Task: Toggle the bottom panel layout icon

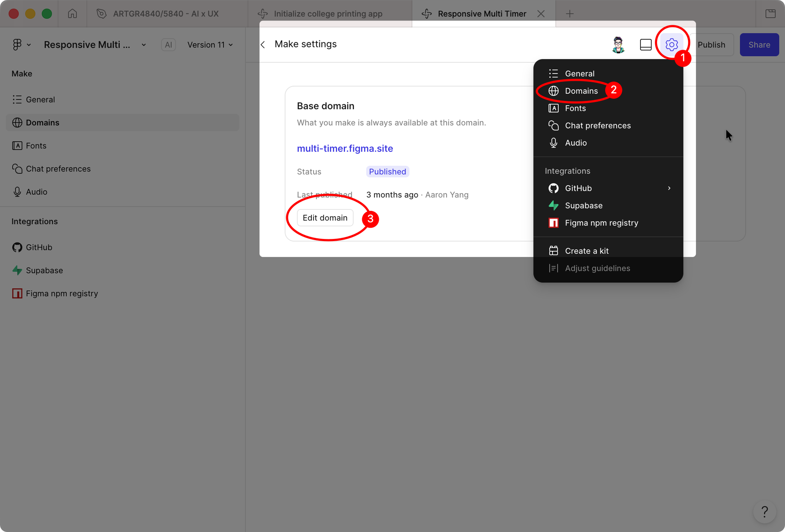Action: (x=646, y=45)
